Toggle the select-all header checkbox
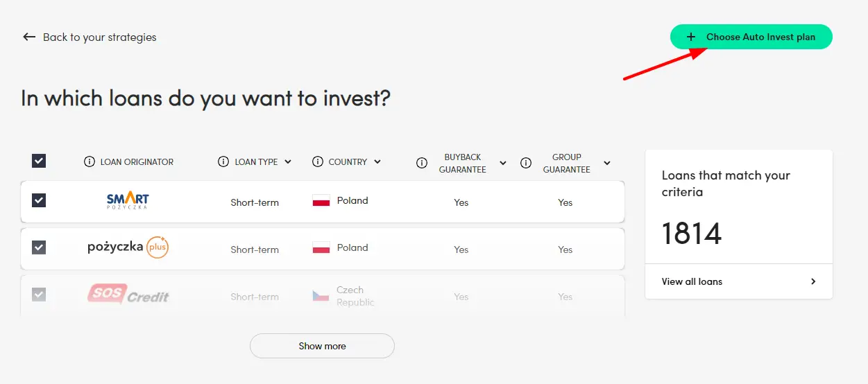868x384 pixels. [39, 161]
